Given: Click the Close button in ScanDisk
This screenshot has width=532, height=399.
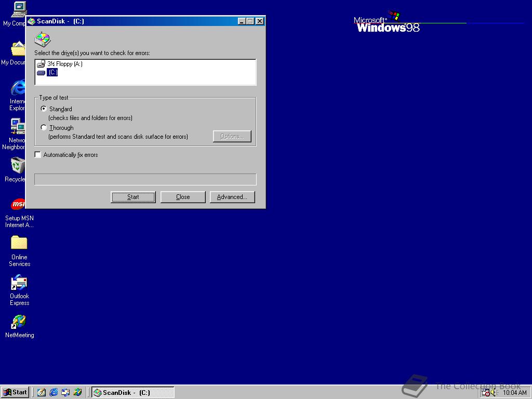Looking at the screenshot, I should [x=183, y=197].
